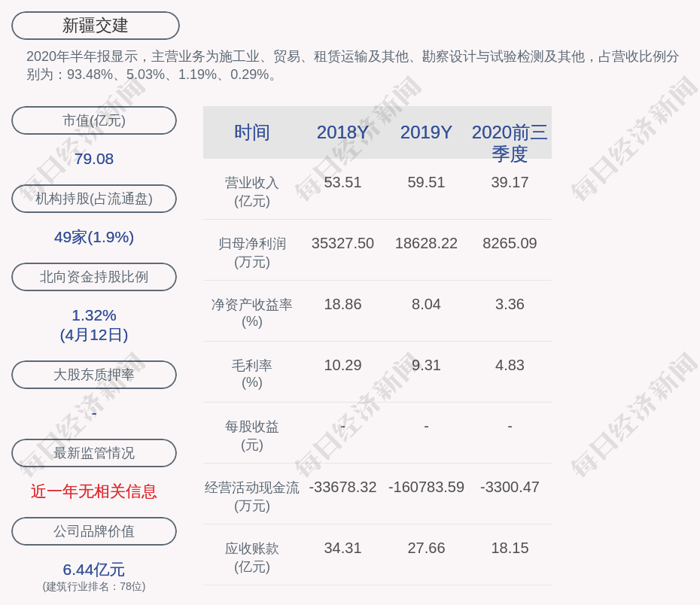Click the red 近一年无相关信息 text

[93, 491]
